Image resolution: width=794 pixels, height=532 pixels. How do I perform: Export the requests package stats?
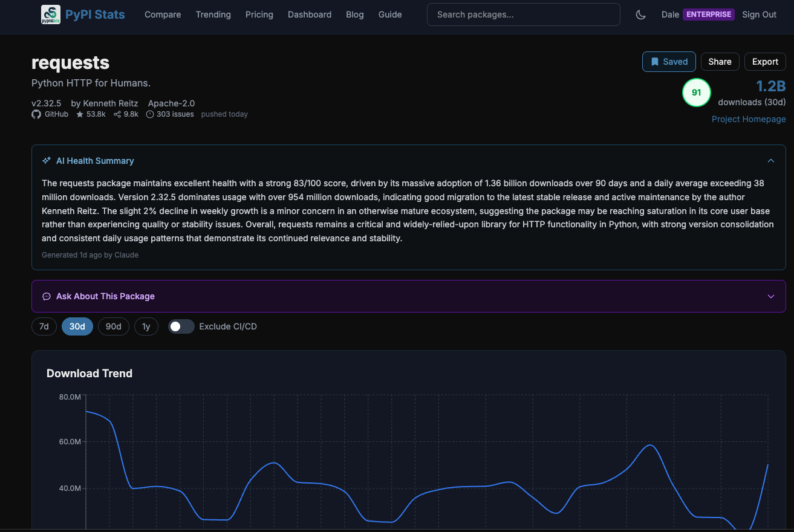[x=764, y=61]
